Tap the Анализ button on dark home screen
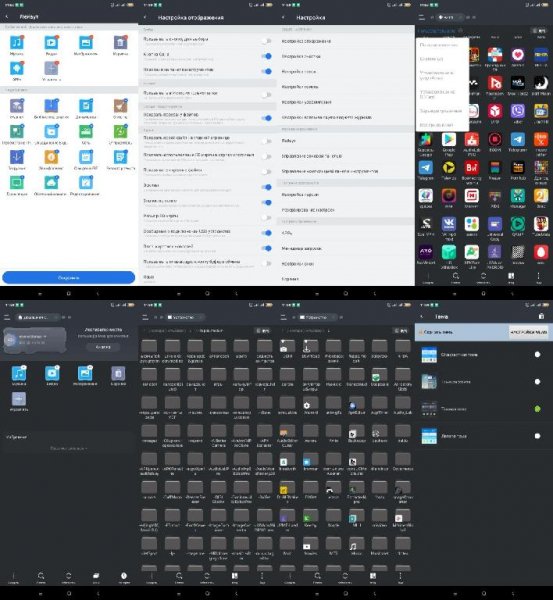 point(103,347)
